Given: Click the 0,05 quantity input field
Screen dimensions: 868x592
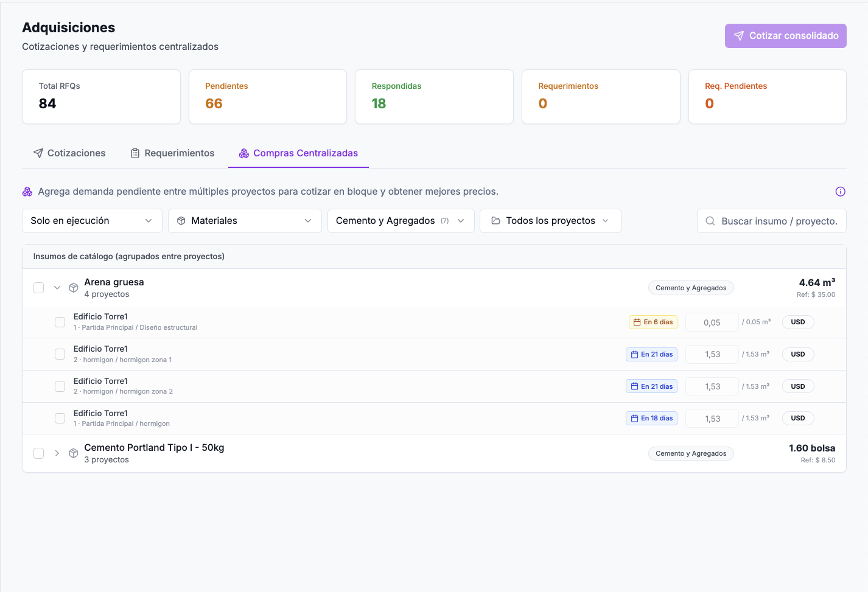Looking at the screenshot, I should pos(712,322).
